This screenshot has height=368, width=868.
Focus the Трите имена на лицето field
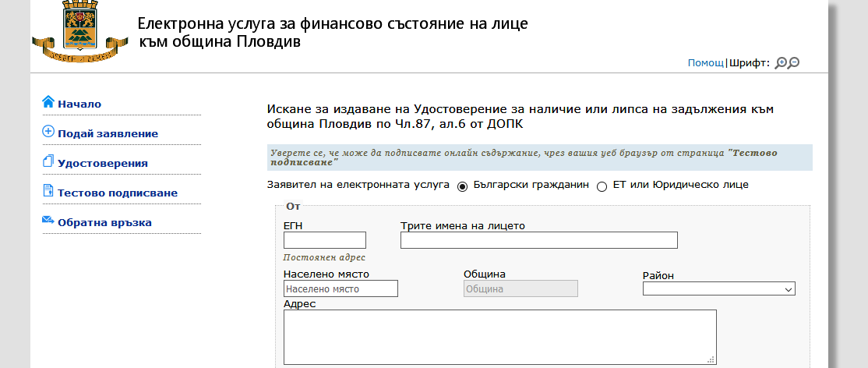click(x=539, y=240)
